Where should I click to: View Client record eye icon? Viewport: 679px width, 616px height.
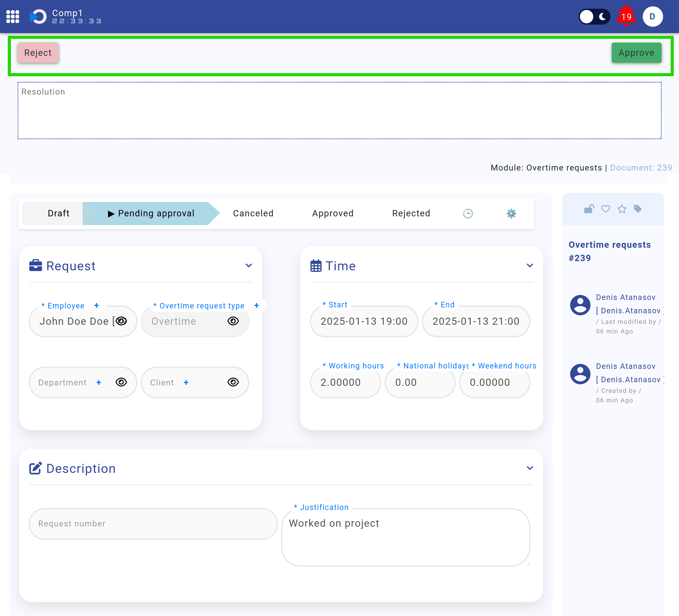[x=233, y=382]
